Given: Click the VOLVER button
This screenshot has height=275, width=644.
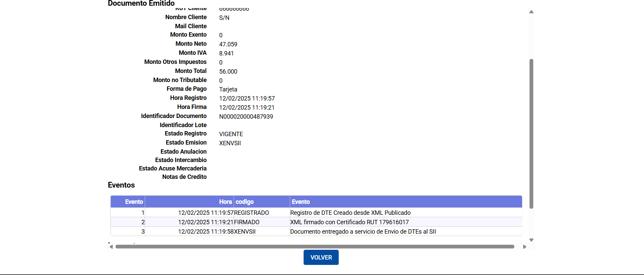Looking at the screenshot, I should [x=321, y=257].
